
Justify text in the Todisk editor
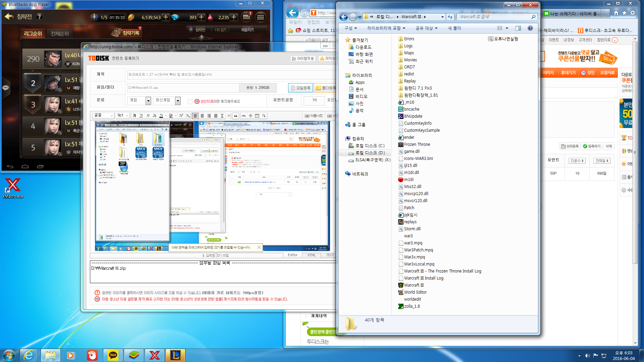216,116
